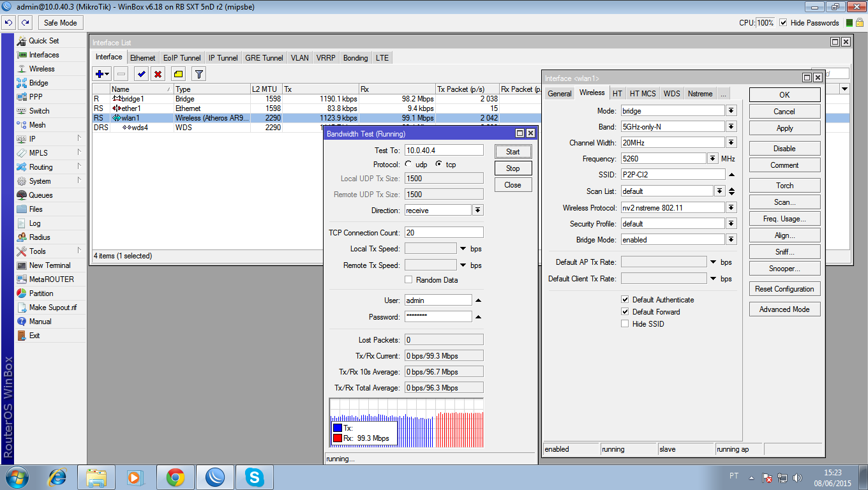The image size is (868, 490).
Task: Click the Freq. Usage... button
Action: tap(784, 219)
